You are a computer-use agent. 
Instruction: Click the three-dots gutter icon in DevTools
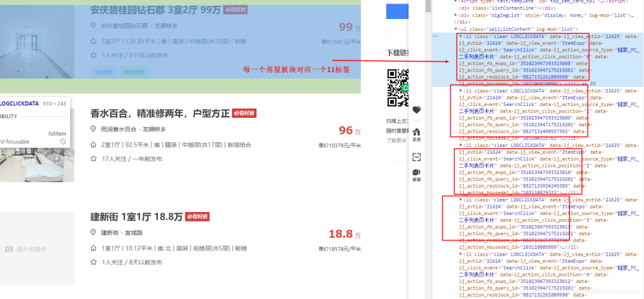[x=436, y=36]
